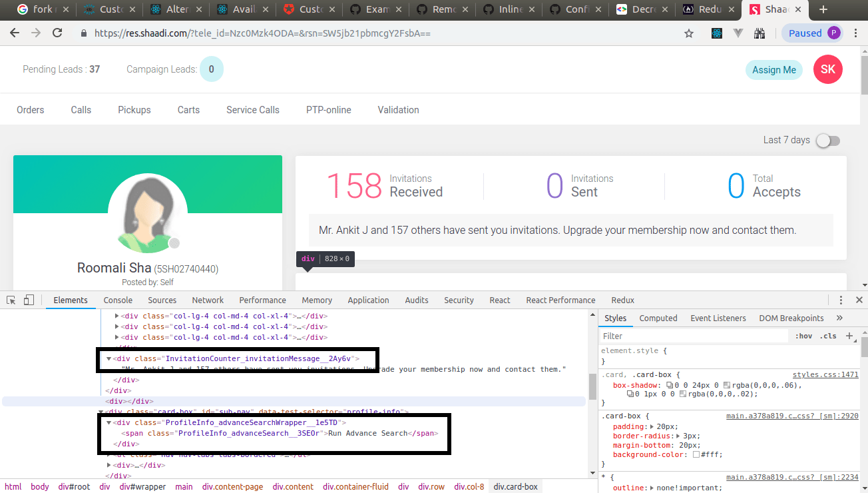This screenshot has height=493, width=868.
Task: Open the browser three-dot menu
Action: (x=856, y=33)
